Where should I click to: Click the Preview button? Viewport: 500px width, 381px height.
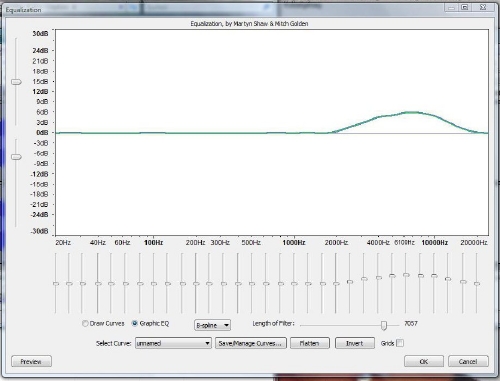(x=31, y=361)
